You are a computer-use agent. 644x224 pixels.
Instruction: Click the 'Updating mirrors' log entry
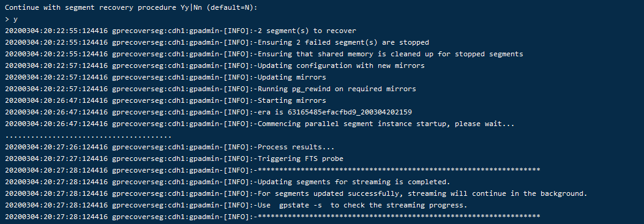pyautogui.click(x=165, y=77)
